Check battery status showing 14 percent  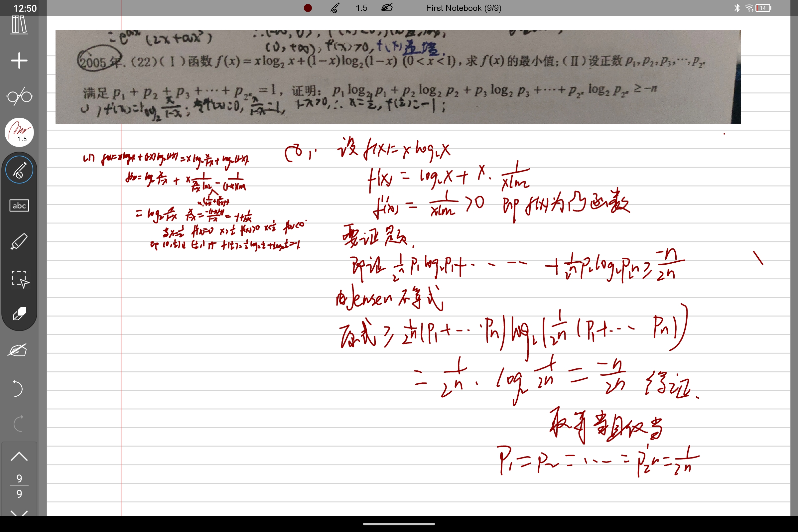pyautogui.click(x=762, y=8)
